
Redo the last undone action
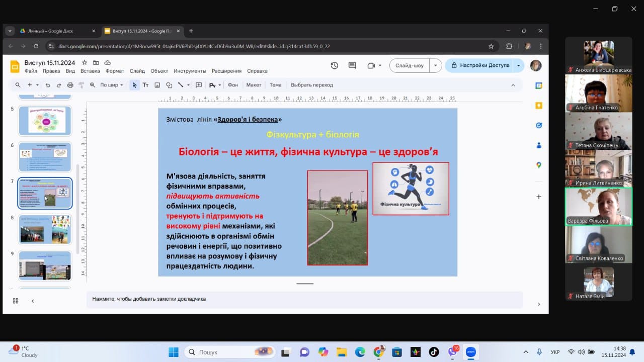pyautogui.click(x=59, y=85)
